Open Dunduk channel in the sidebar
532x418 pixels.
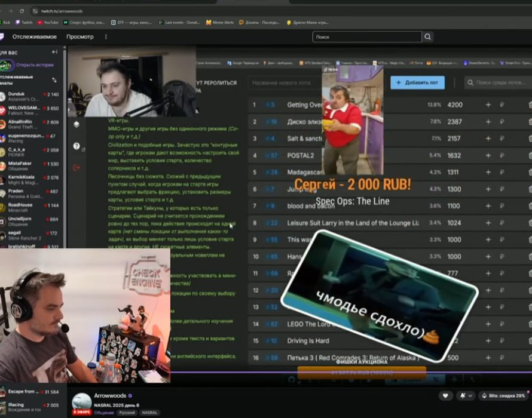pos(30,96)
